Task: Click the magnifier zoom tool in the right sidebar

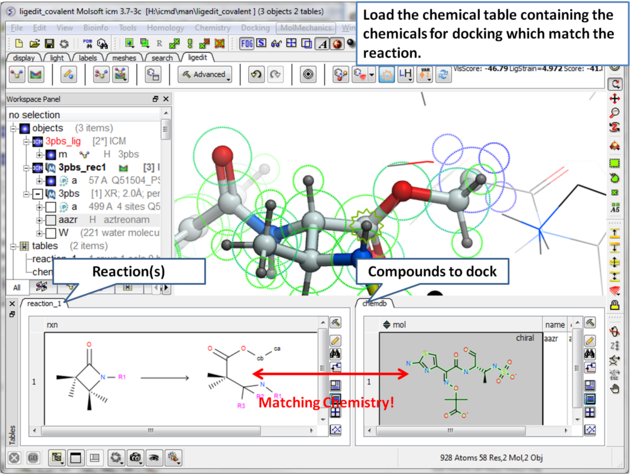Action: point(616,114)
